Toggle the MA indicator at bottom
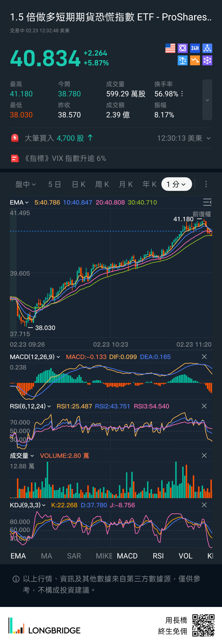 tap(46, 556)
